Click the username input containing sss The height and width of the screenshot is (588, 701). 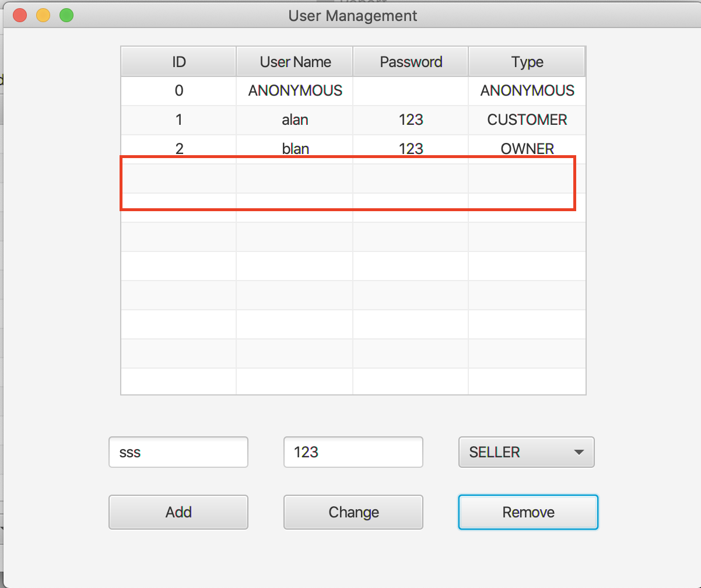pyautogui.click(x=178, y=452)
